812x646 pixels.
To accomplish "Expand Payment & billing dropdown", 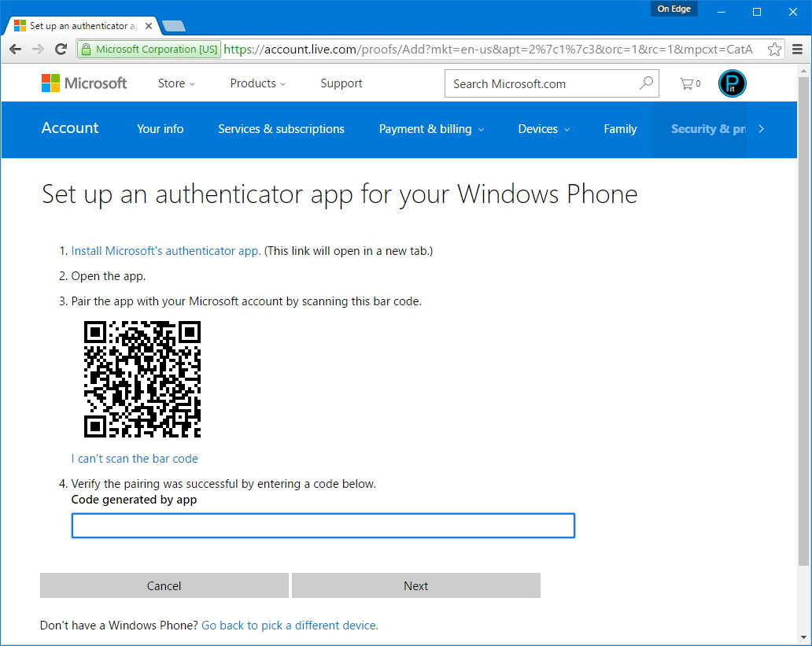I will click(431, 129).
